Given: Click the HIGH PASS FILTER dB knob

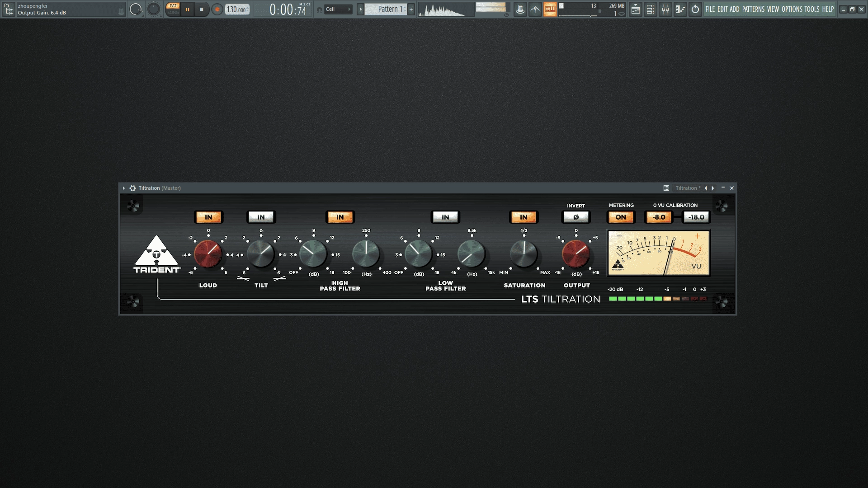Looking at the screenshot, I should 313,254.
